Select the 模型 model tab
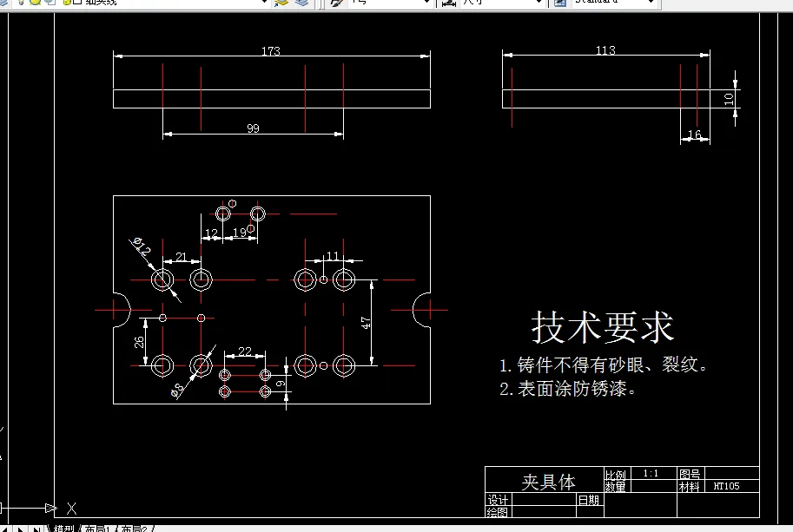793x532 pixels. (64, 527)
